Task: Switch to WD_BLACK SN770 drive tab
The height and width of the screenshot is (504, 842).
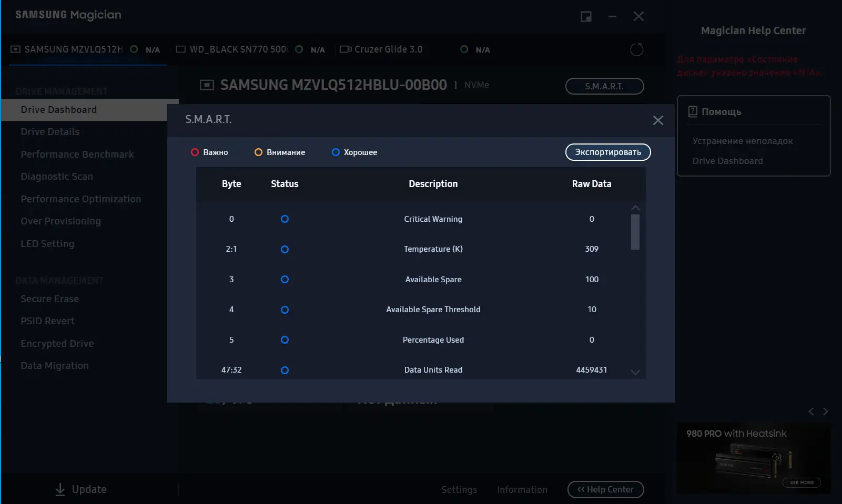Action: (x=250, y=49)
